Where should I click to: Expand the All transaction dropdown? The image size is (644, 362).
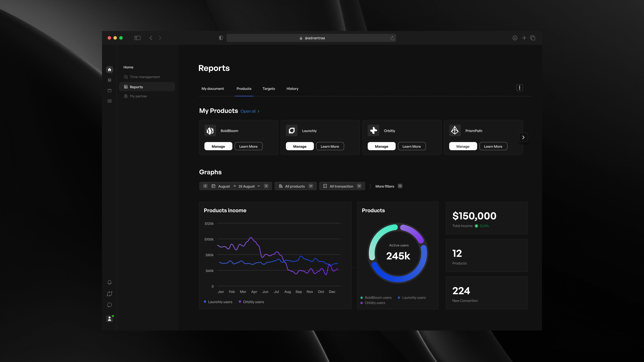[x=342, y=186]
